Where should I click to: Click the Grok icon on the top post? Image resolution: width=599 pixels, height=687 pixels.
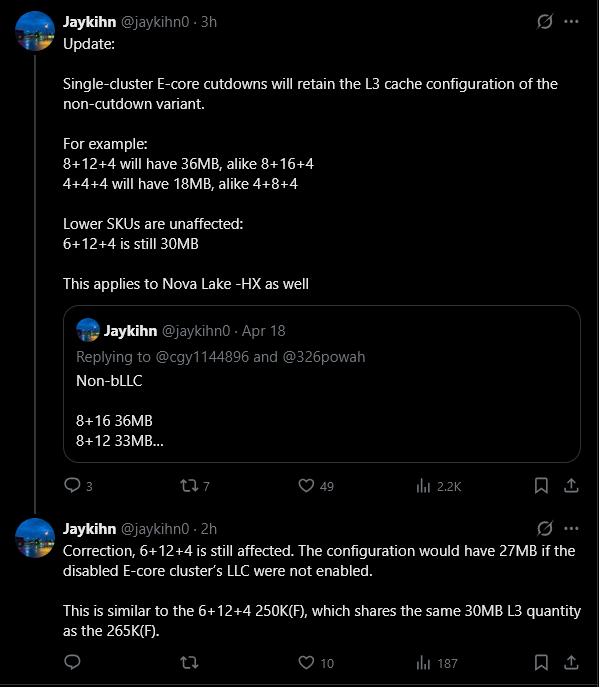tap(545, 21)
